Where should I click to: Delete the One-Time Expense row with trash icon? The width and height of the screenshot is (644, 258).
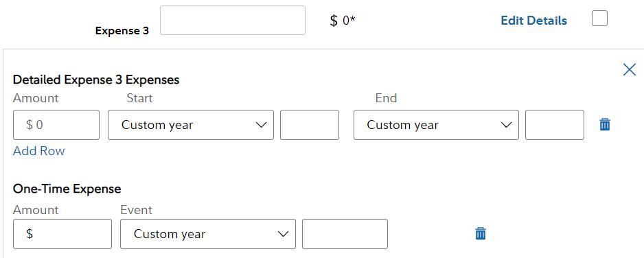coord(481,233)
